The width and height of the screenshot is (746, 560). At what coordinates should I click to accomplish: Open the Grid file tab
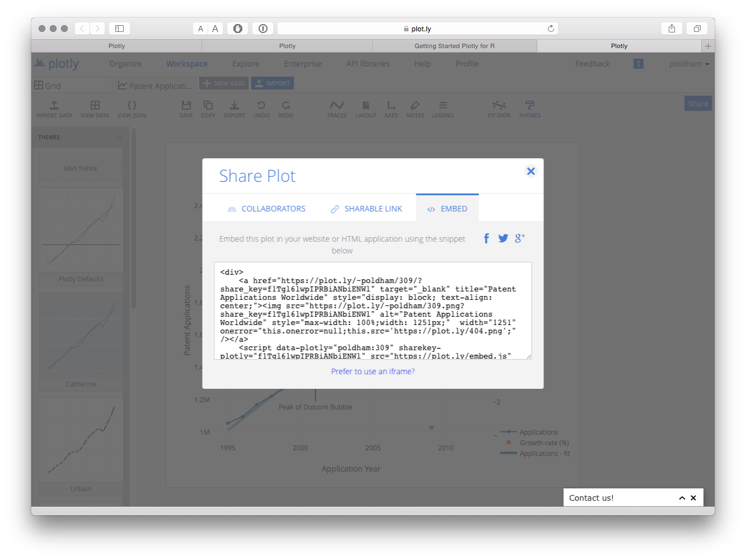coord(72,85)
